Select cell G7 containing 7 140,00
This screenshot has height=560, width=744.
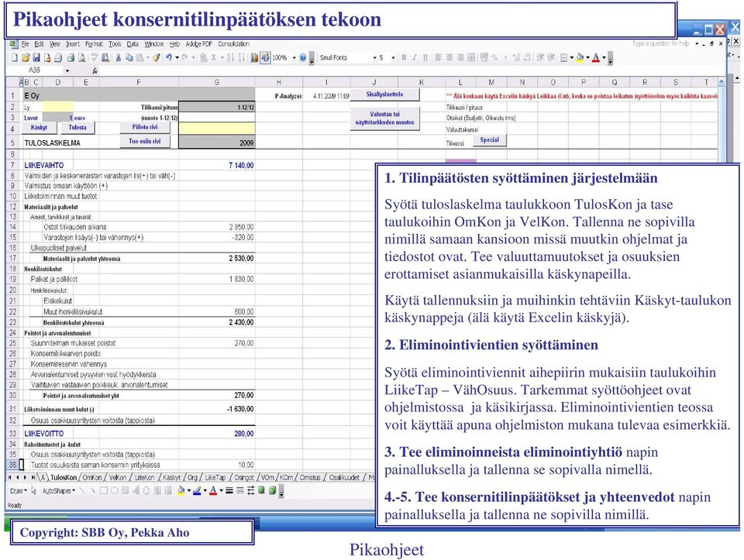pyautogui.click(x=217, y=165)
